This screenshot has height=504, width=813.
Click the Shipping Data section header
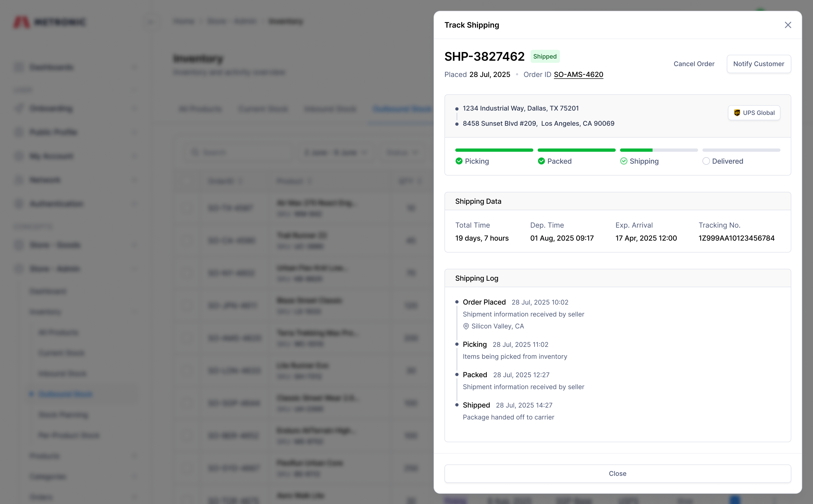pyautogui.click(x=478, y=201)
